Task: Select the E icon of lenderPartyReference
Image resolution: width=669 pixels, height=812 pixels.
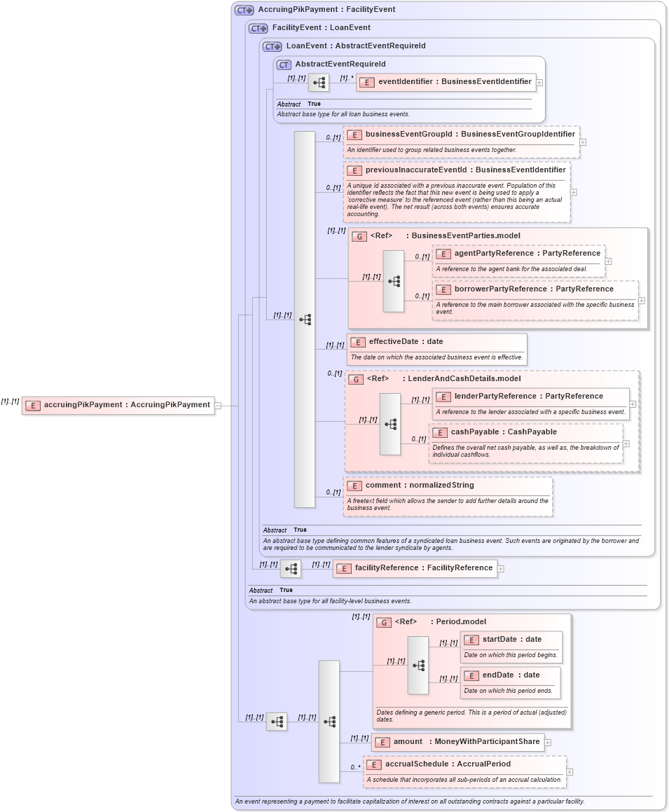Action: [443, 396]
